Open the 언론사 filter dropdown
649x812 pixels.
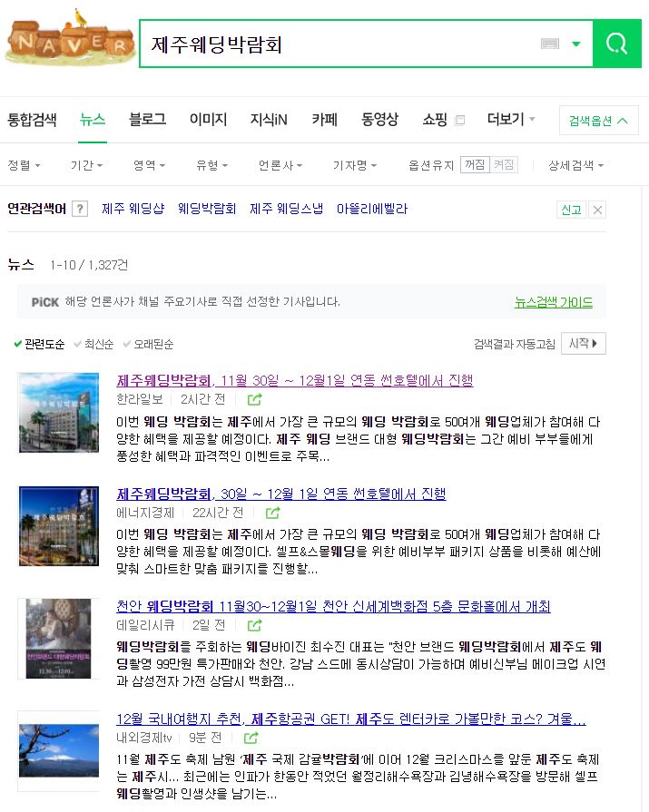point(280,165)
